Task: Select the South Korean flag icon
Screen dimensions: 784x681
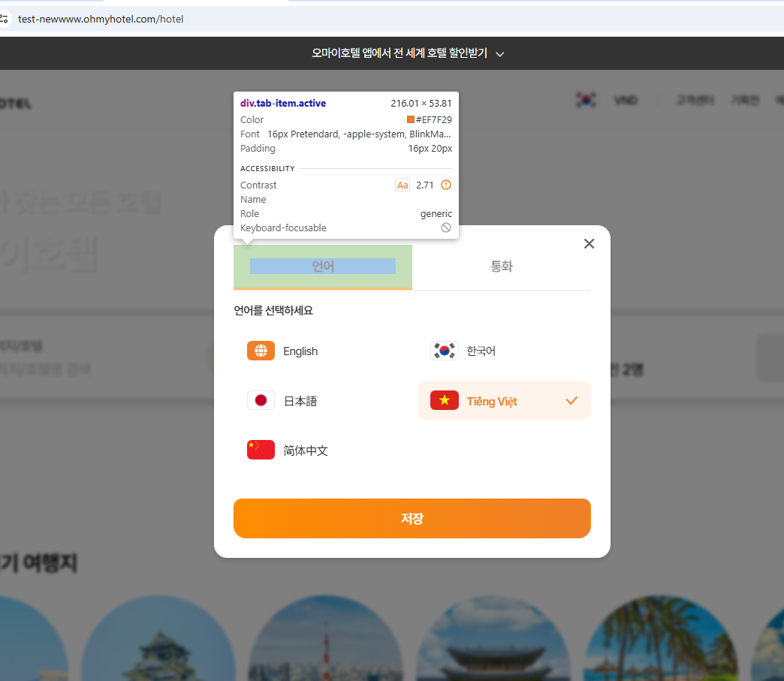Action: (444, 351)
